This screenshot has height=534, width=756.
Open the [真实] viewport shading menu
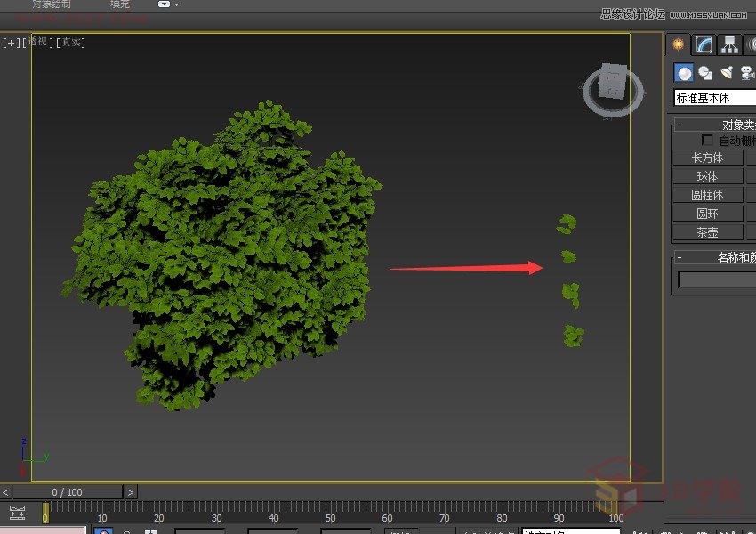pyautogui.click(x=71, y=42)
